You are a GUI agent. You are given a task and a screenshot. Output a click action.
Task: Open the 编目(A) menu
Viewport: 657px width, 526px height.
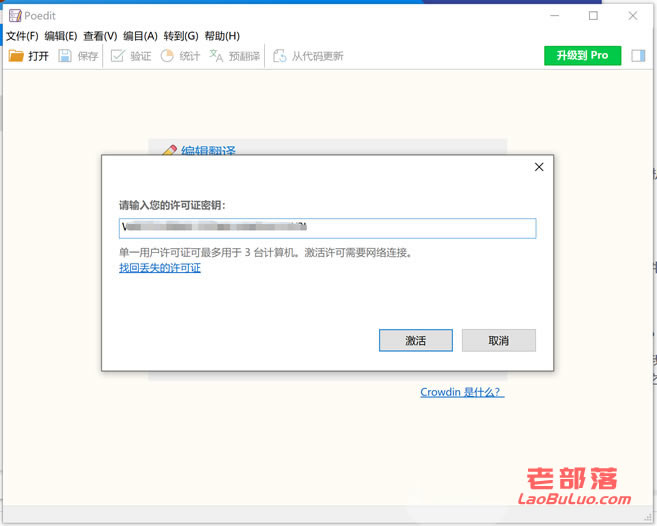click(140, 36)
